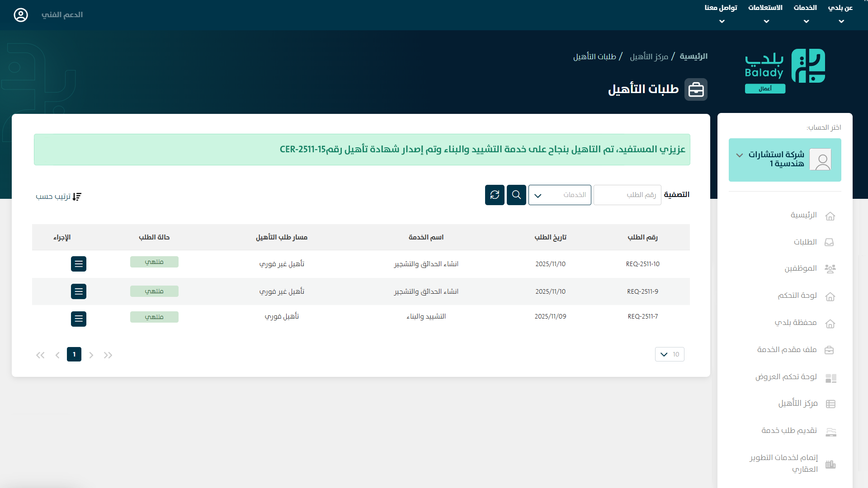
Task: Click the رقم الطلب input field
Action: point(627,195)
